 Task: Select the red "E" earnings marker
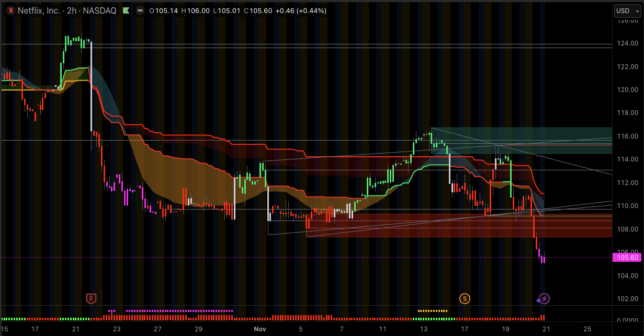click(x=92, y=298)
